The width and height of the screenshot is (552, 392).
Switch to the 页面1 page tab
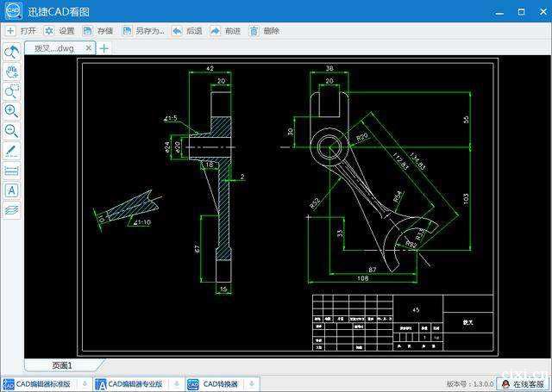point(63,365)
